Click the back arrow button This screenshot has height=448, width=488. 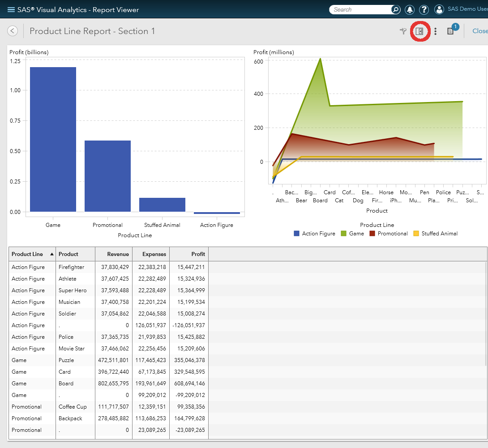[x=12, y=30]
